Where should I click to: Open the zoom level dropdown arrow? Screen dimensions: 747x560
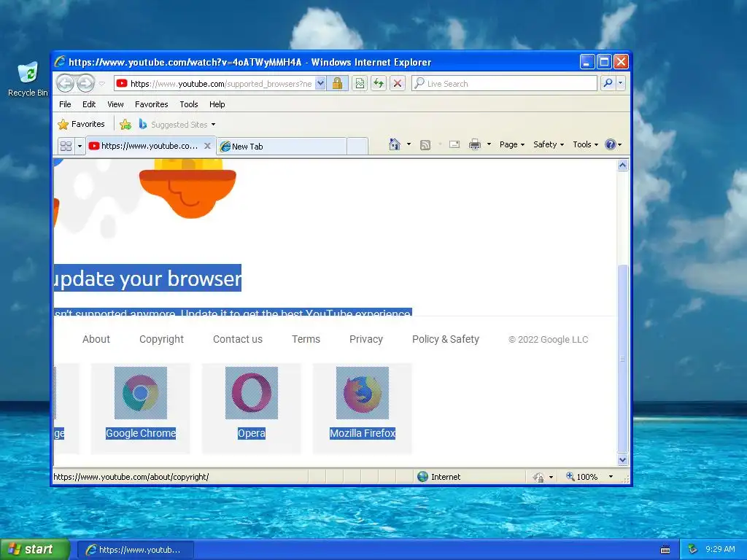(611, 477)
